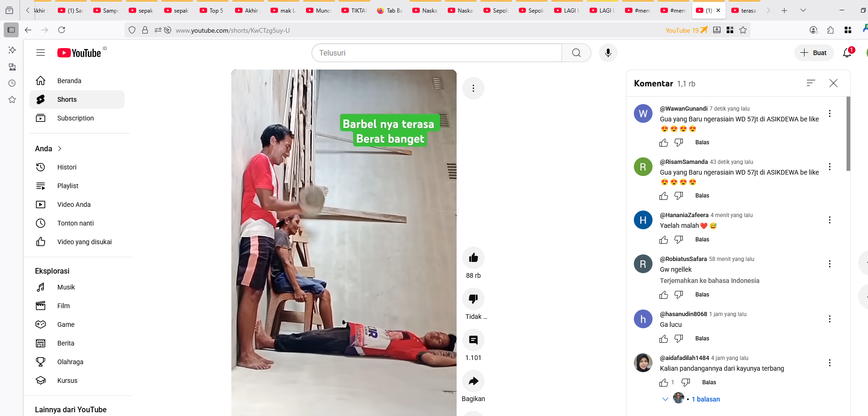Reload the page with browser refresh
Image resolution: width=868 pixels, height=416 pixels.
pos(62,30)
